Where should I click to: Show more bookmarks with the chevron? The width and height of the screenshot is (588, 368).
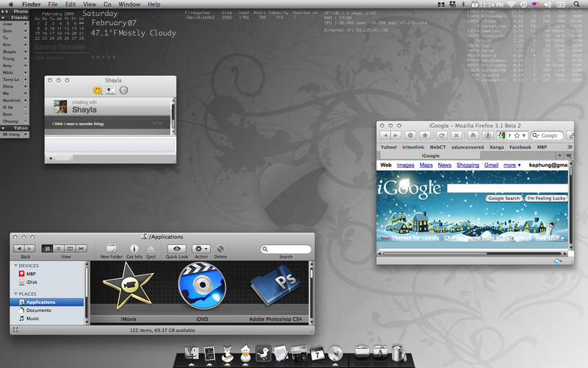click(570, 147)
